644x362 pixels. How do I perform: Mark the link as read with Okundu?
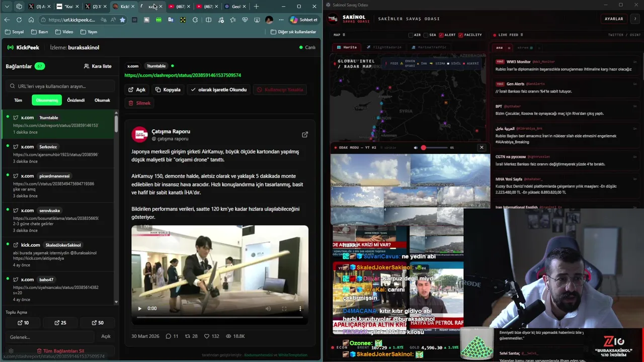(x=219, y=89)
